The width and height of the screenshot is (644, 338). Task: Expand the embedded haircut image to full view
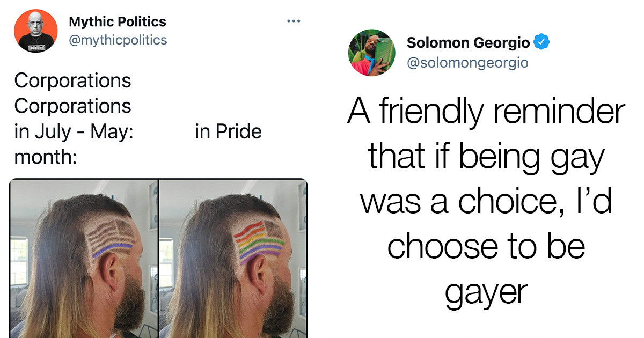(x=161, y=258)
